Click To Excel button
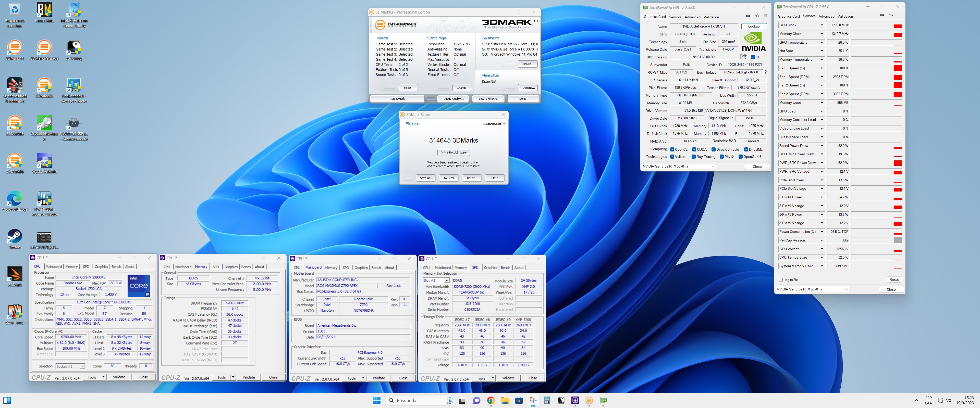The width and height of the screenshot is (980, 408). coord(449,178)
